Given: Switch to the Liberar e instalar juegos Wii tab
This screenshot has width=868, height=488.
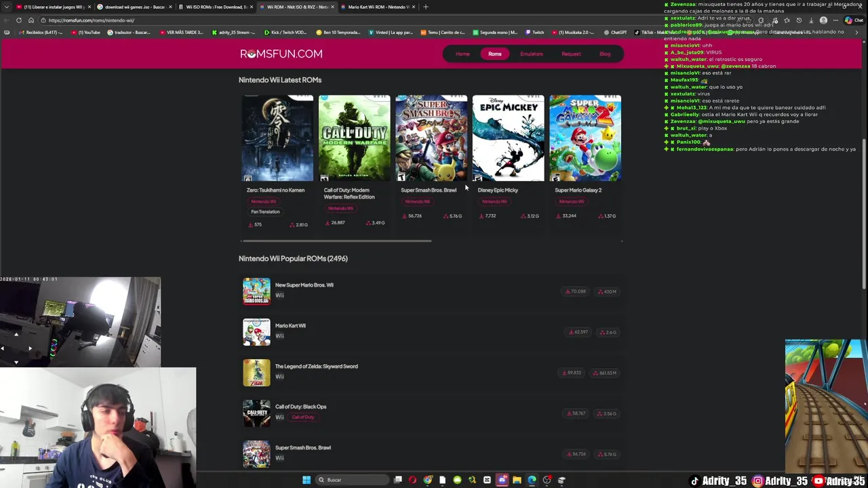Looking at the screenshot, I should [x=53, y=7].
